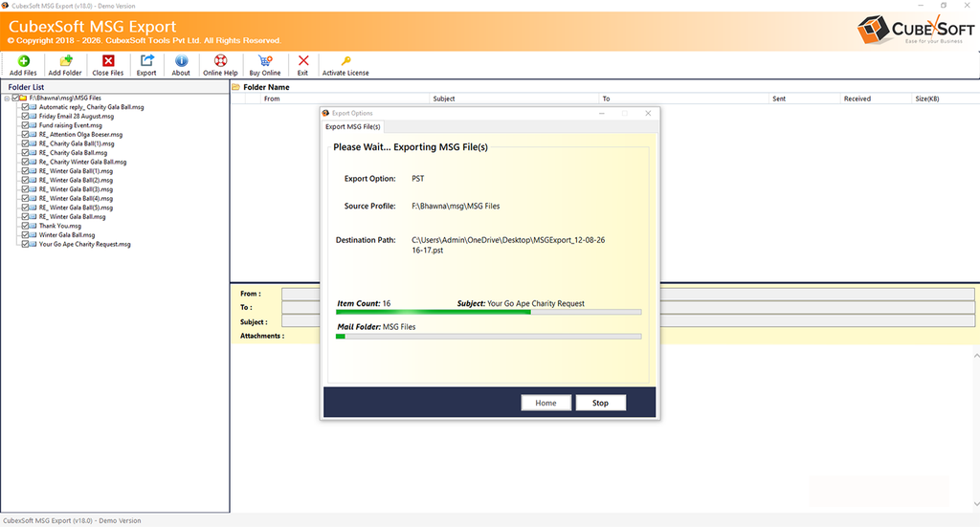Click the Add Folder toolbar icon

coord(66,60)
